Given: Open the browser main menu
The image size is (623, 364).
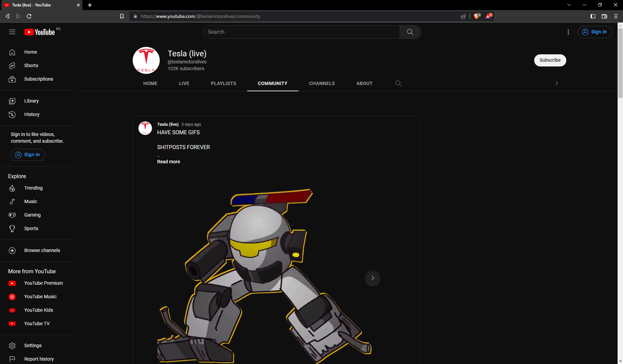Looking at the screenshot, I should coord(616,16).
